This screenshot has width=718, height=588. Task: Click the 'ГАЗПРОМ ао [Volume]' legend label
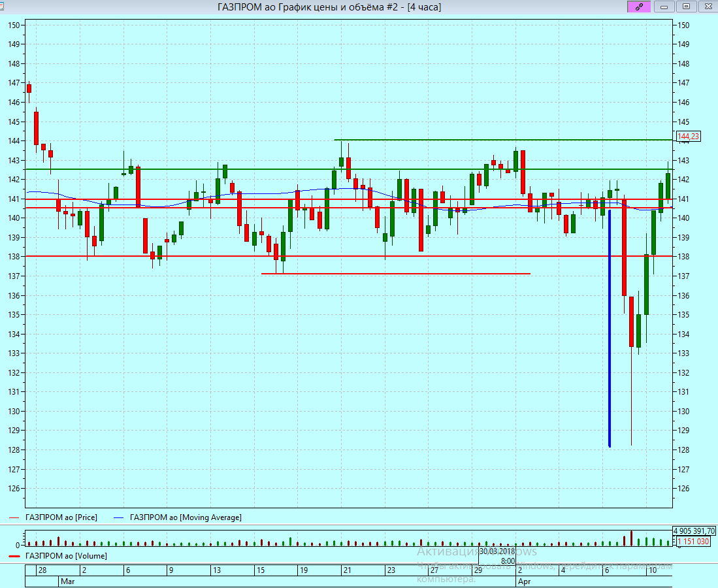tap(66, 555)
